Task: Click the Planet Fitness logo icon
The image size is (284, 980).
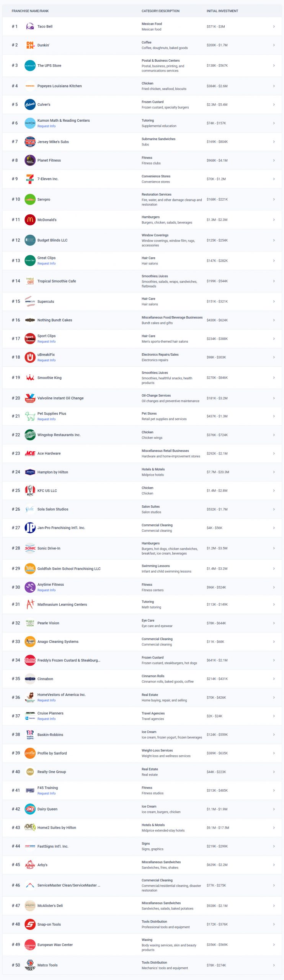Action: [x=30, y=160]
